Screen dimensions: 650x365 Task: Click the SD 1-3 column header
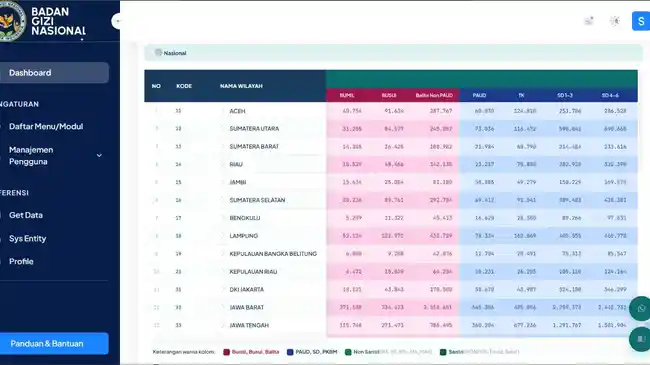point(565,95)
